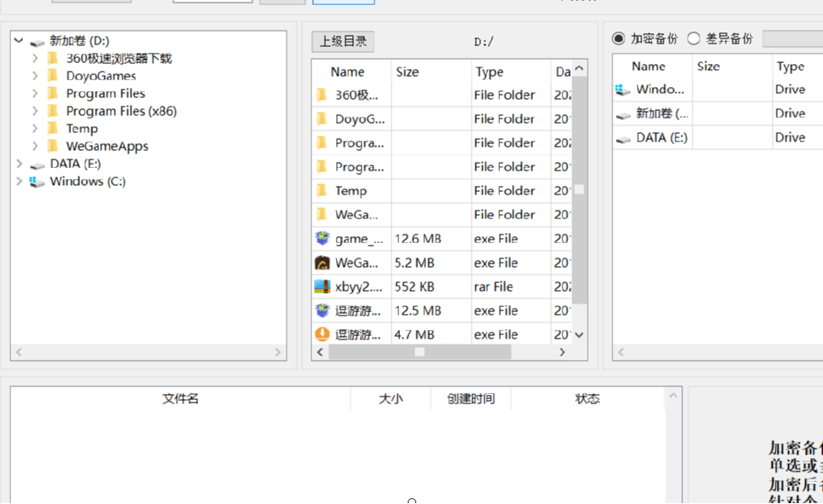Screen dimensions: 823x504
Task: Open the Temp folder icon in file list
Action: tap(320, 190)
